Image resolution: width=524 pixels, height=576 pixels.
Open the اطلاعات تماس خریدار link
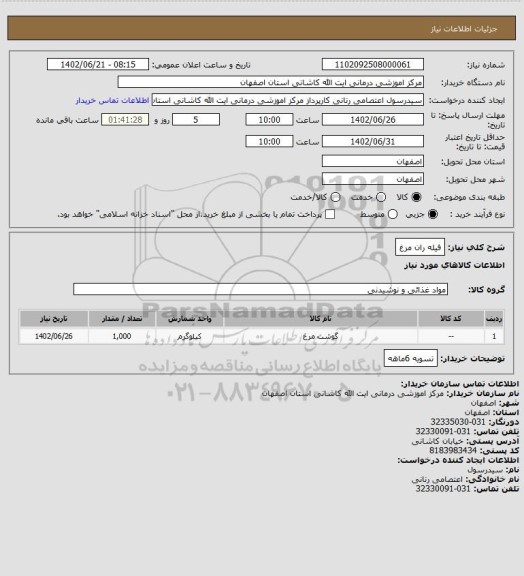click(112, 100)
